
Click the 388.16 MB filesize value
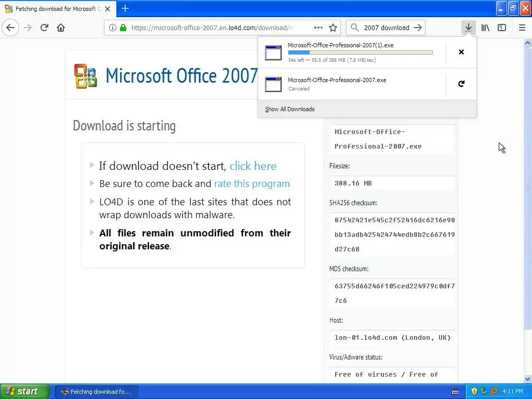353,183
